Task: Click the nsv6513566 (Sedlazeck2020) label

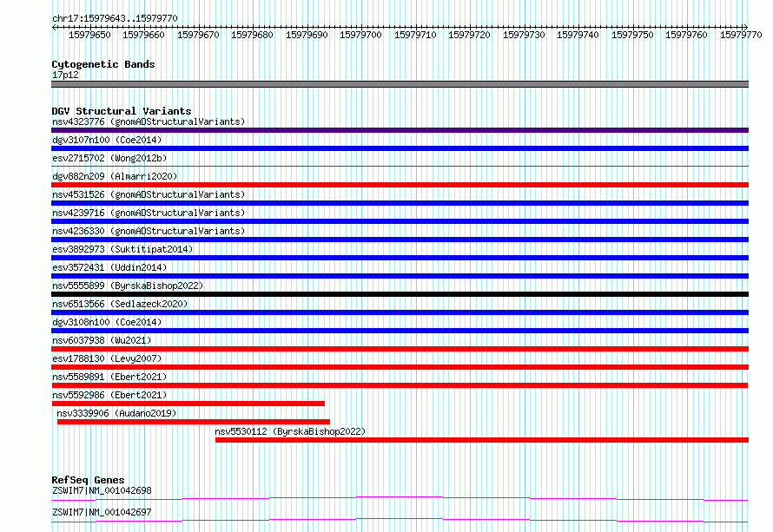Action: point(120,304)
